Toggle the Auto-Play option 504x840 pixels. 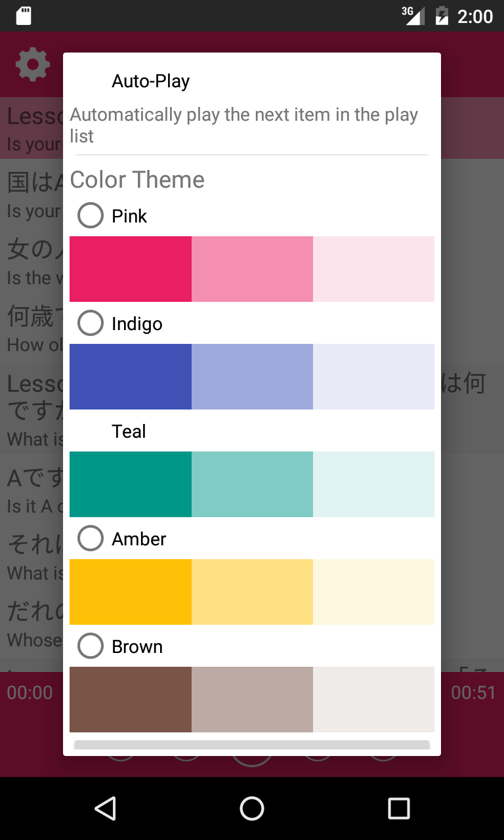click(150, 81)
